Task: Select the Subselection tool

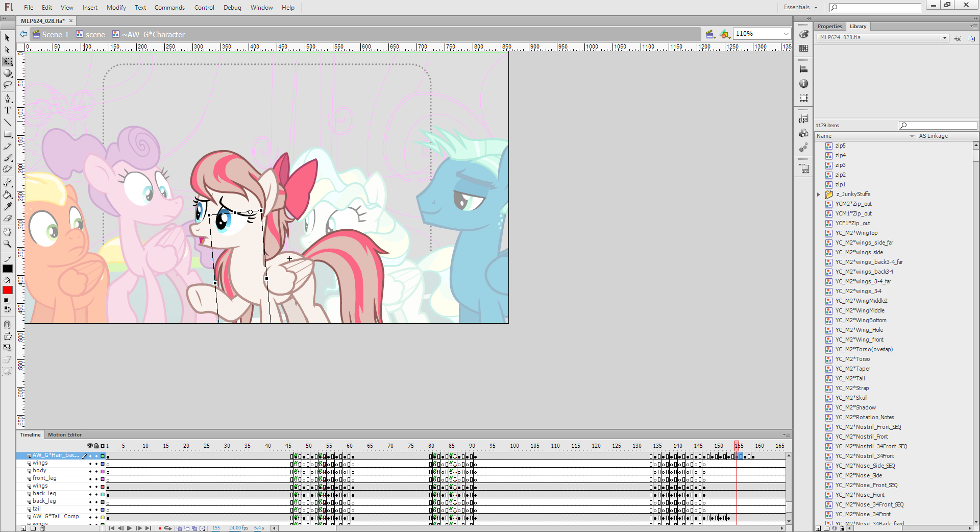Action: (x=7, y=50)
